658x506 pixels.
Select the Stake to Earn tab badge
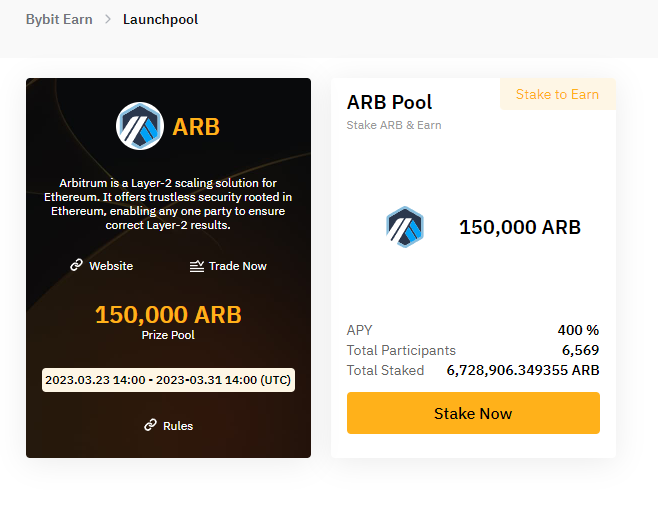(x=558, y=94)
